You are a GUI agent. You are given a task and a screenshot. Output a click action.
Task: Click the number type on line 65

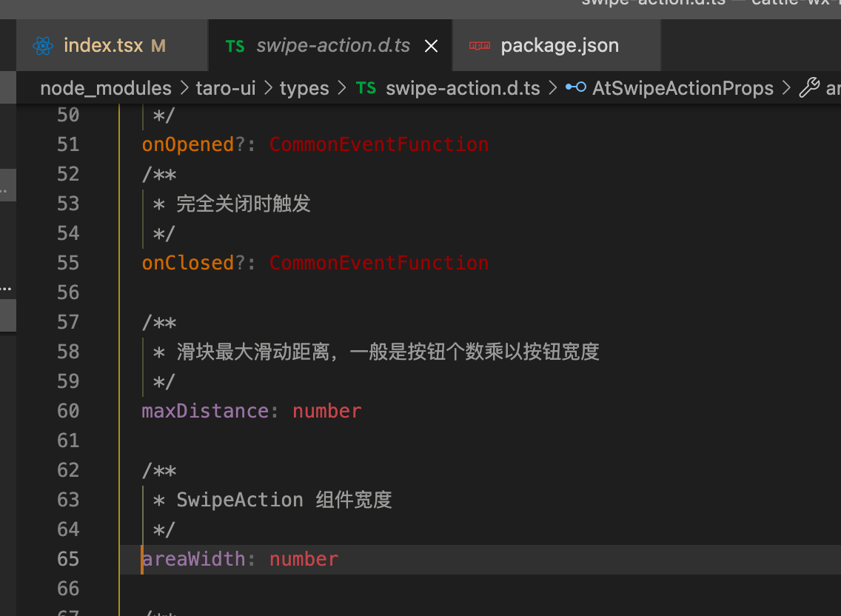tap(304, 559)
